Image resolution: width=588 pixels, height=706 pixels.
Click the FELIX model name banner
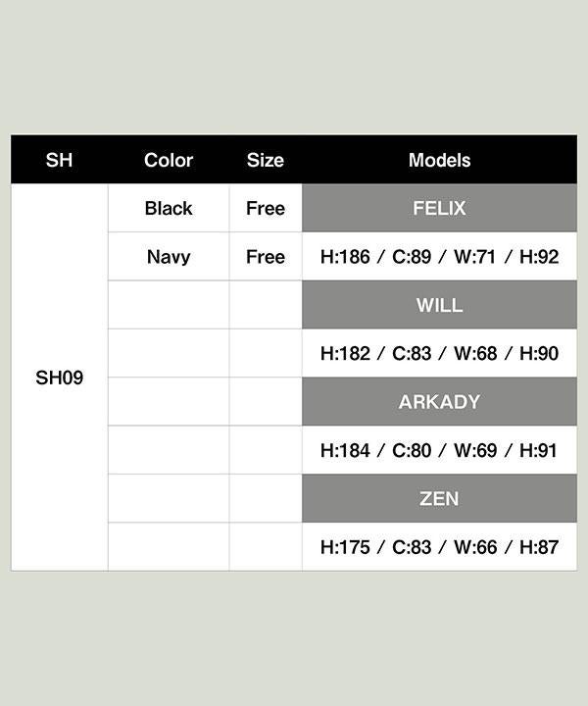[440, 208]
